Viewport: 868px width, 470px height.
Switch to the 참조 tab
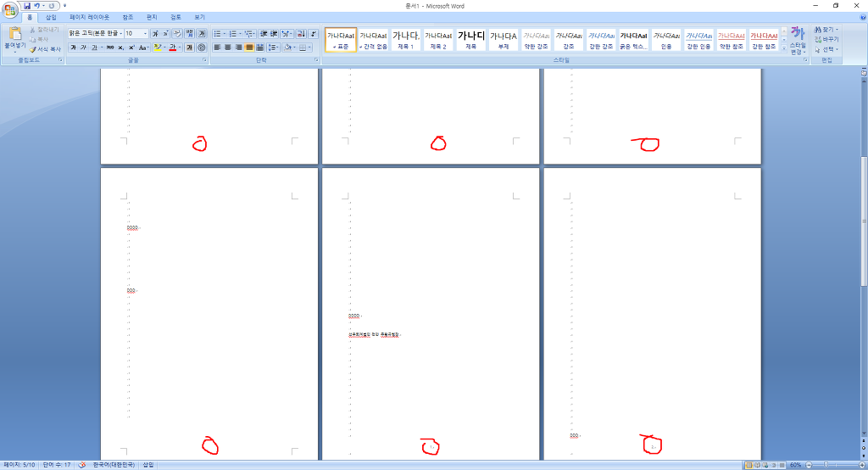tap(128, 17)
